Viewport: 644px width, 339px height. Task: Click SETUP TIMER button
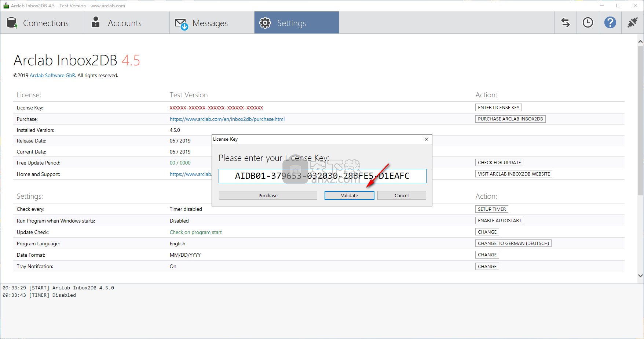492,209
